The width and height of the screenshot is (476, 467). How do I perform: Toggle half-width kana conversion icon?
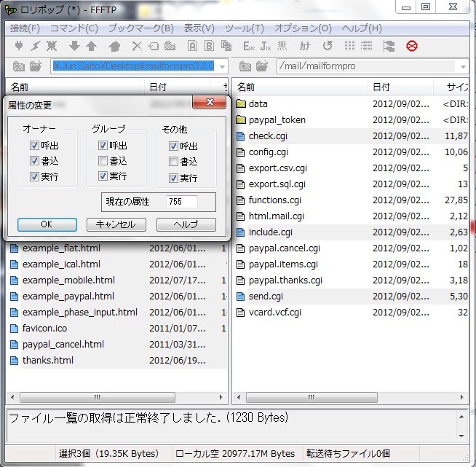click(305, 46)
